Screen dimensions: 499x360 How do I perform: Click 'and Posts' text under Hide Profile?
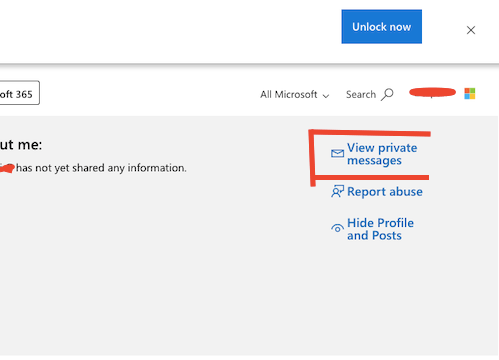point(374,236)
